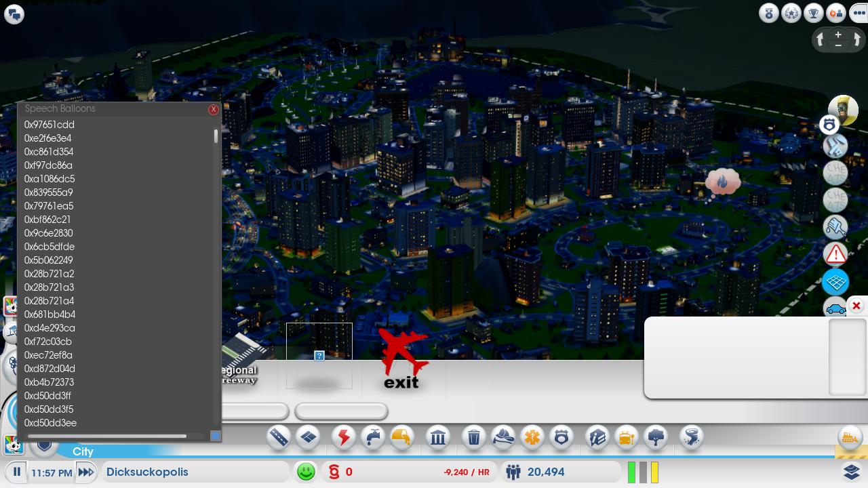Image resolution: width=868 pixels, height=488 pixels.
Task: Click the medal ribbon icon in top bar
Action: (x=769, y=13)
